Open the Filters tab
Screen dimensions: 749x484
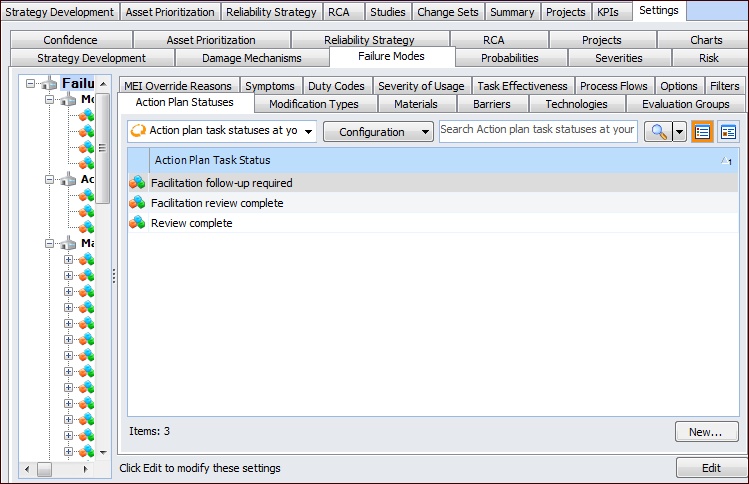725,86
